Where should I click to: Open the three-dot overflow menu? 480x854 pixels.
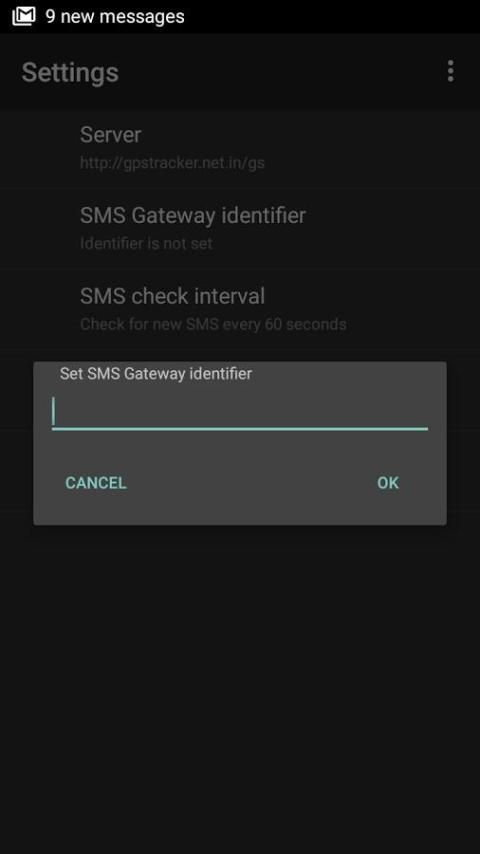450,71
